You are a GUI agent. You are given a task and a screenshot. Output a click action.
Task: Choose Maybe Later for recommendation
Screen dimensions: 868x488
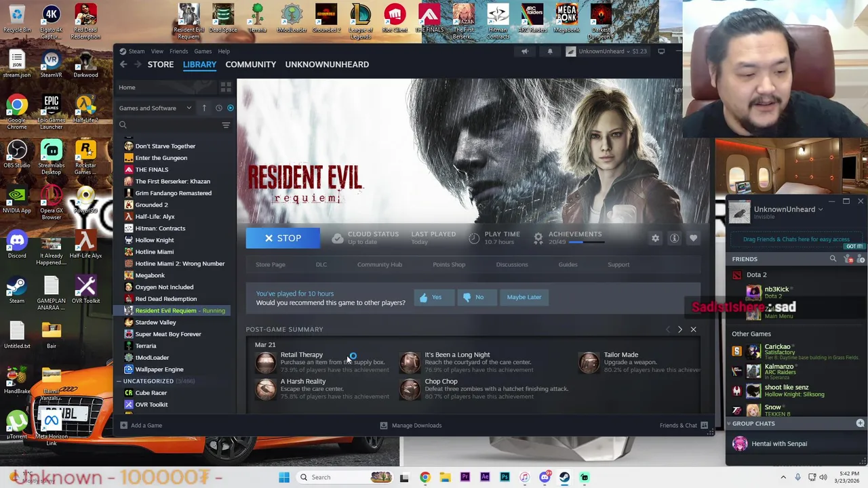[x=524, y=297]
